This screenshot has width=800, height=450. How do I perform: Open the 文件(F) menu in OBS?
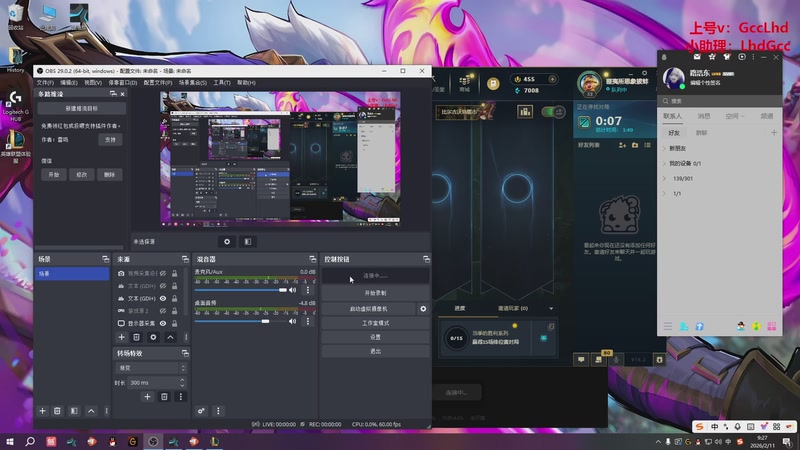click(45, 83)
